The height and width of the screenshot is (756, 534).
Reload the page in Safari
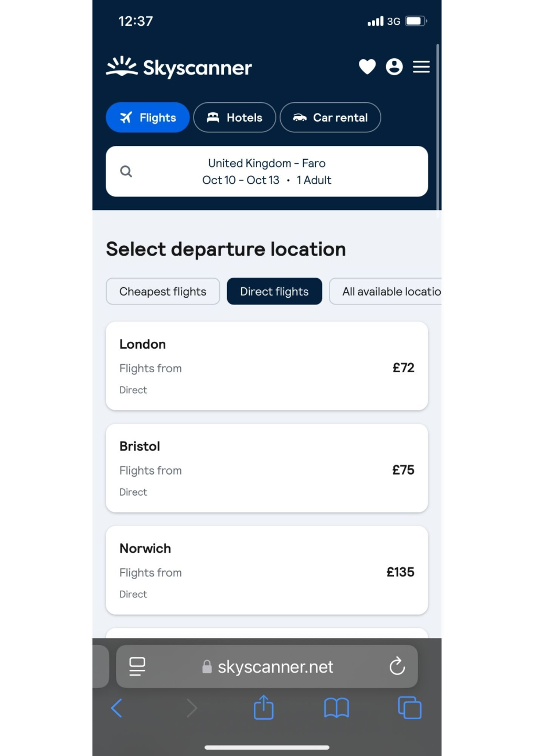pos(397,666)
